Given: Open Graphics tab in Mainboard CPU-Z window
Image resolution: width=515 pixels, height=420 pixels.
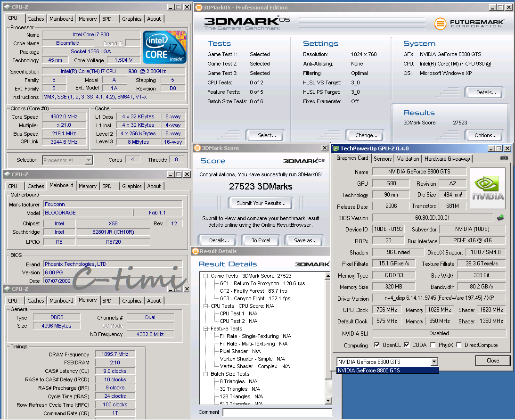Looking at the screenshot, I should pyautogui.click(x=132, y=186).
